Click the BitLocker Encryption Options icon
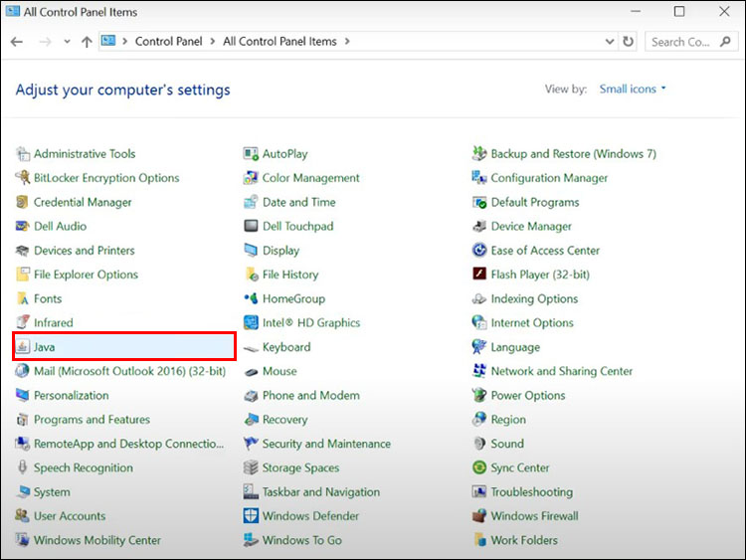Viewport: 746px width, 560px height. point(23,178)
